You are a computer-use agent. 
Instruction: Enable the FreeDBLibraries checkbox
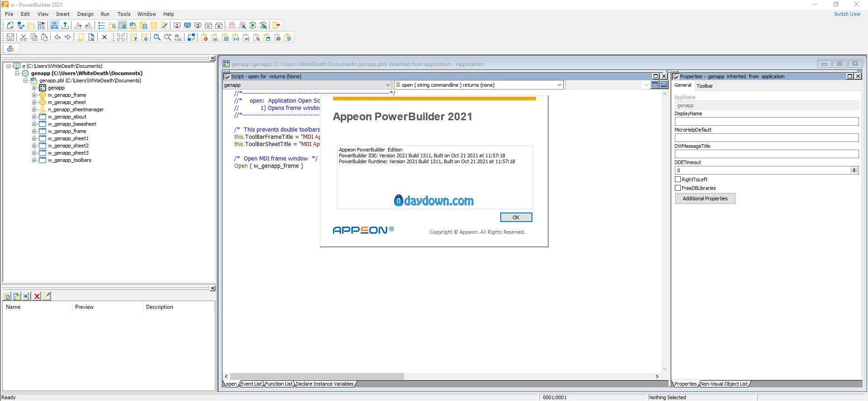tap(678, 188)
